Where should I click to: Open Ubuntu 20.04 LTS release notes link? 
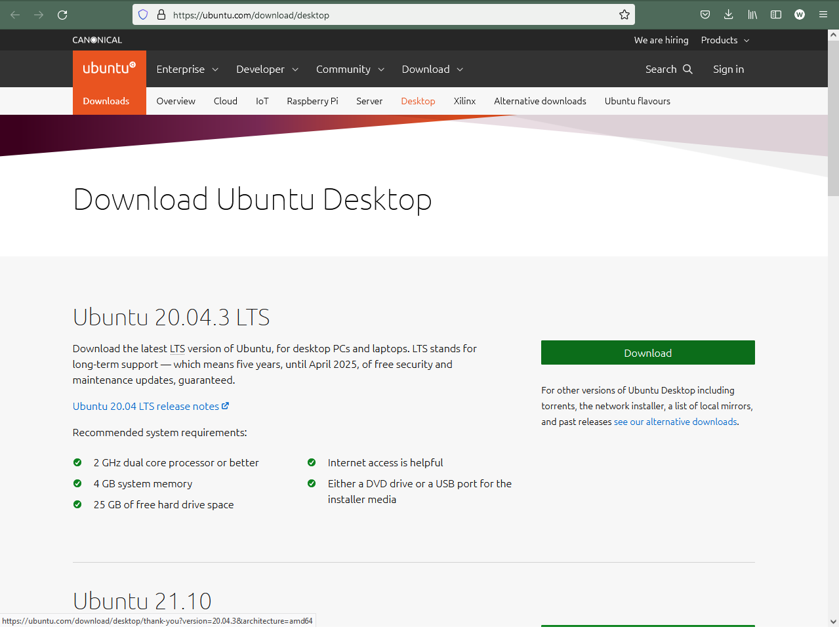pos(146,406)
